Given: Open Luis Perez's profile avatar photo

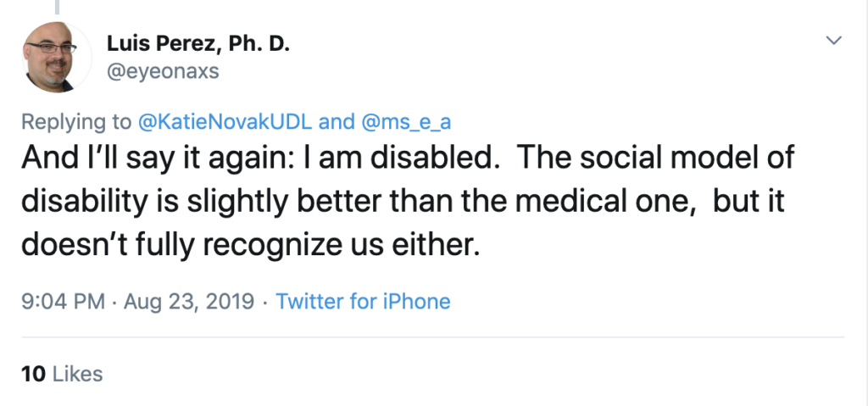Looking at the screenshot, I should click(57, 57).
